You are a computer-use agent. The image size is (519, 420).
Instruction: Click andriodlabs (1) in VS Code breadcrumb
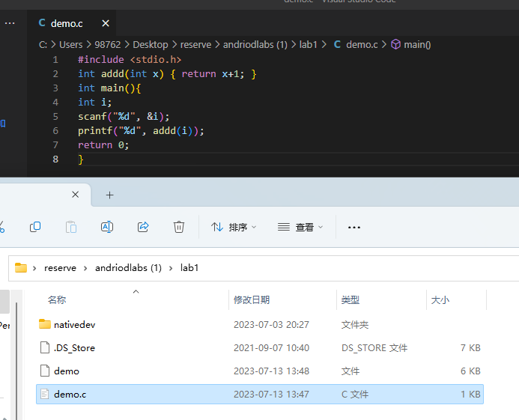255,45
